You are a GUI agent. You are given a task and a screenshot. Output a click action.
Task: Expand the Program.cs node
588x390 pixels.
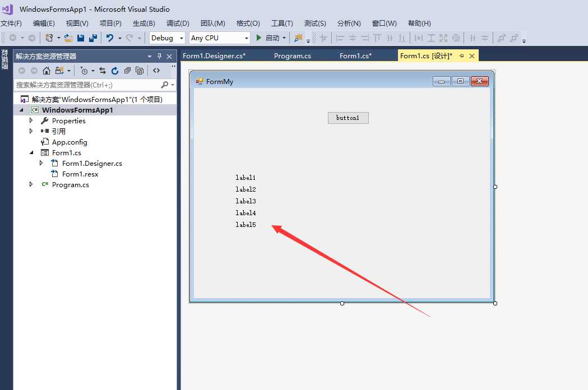coord(31,184)
